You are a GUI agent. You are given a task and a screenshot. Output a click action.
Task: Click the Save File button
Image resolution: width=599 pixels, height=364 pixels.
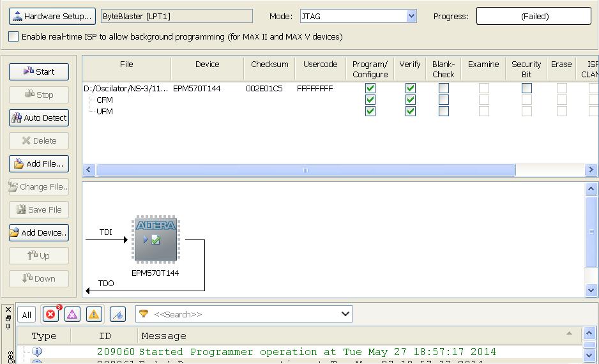(39, 209)
